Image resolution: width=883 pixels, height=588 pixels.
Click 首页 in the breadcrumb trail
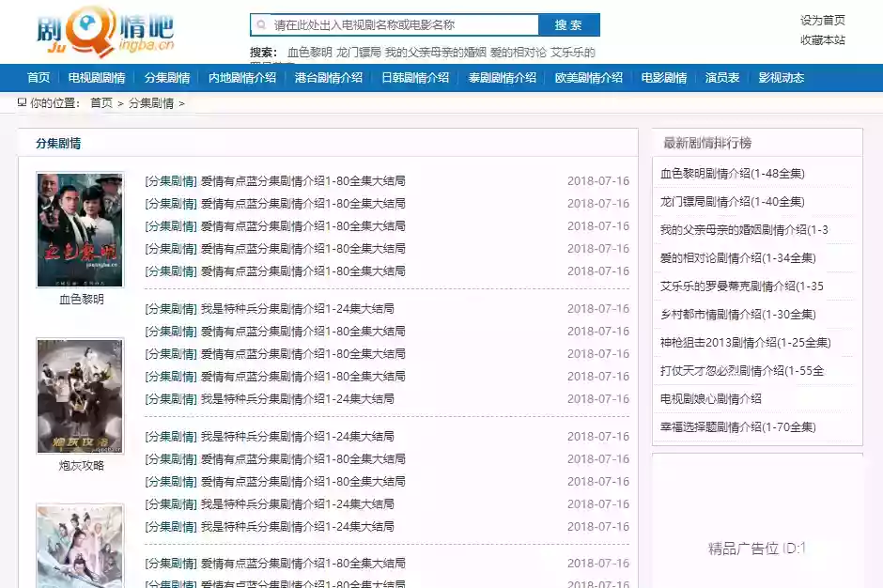101,103
